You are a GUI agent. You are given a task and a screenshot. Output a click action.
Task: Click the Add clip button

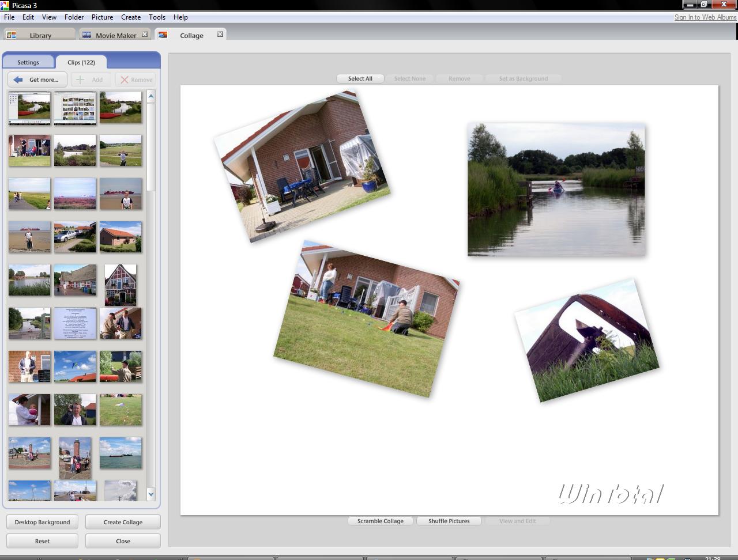pos(91,80)
